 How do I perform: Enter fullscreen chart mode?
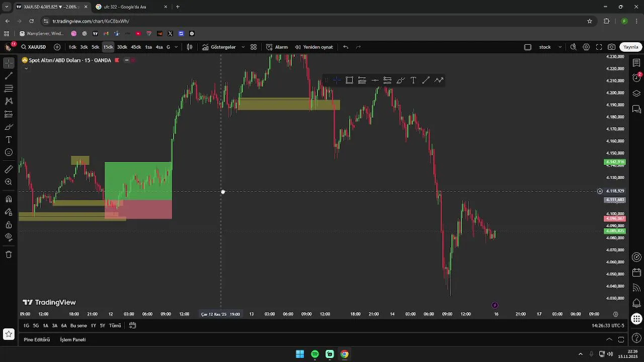coord(599,47)
